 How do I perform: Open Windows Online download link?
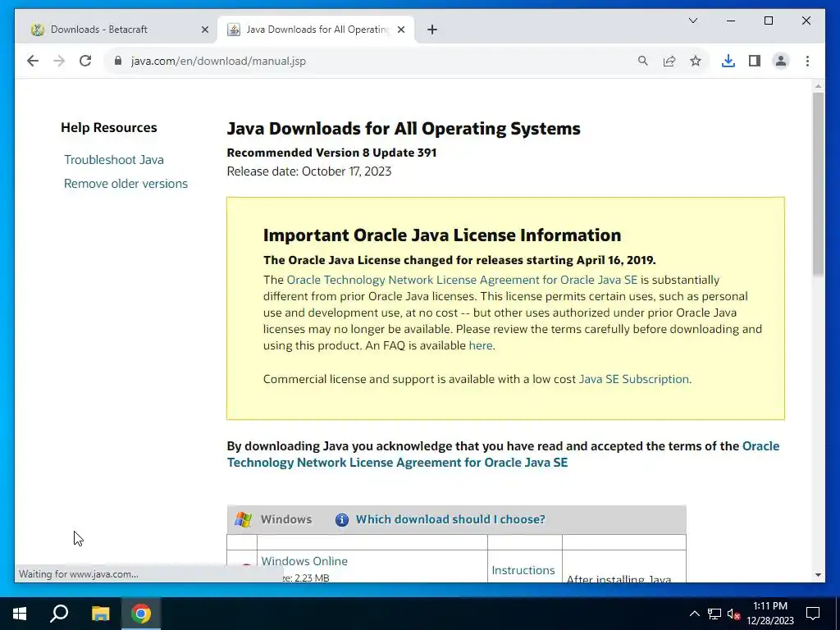304,561
